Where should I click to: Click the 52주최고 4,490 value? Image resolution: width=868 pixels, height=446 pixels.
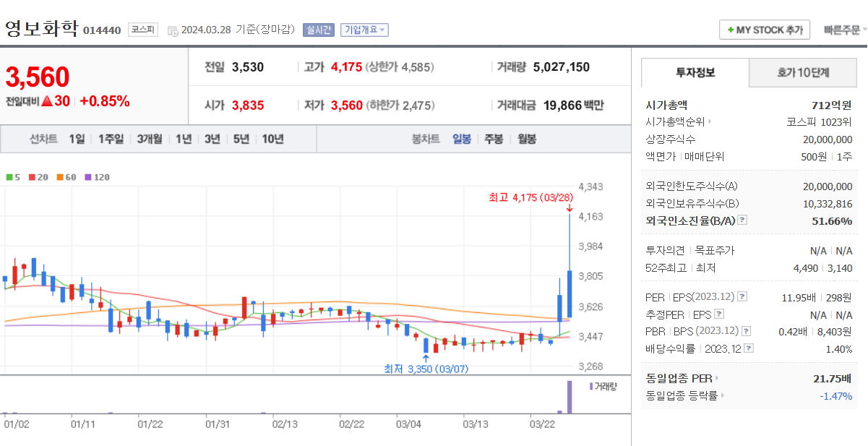(806, 268)
